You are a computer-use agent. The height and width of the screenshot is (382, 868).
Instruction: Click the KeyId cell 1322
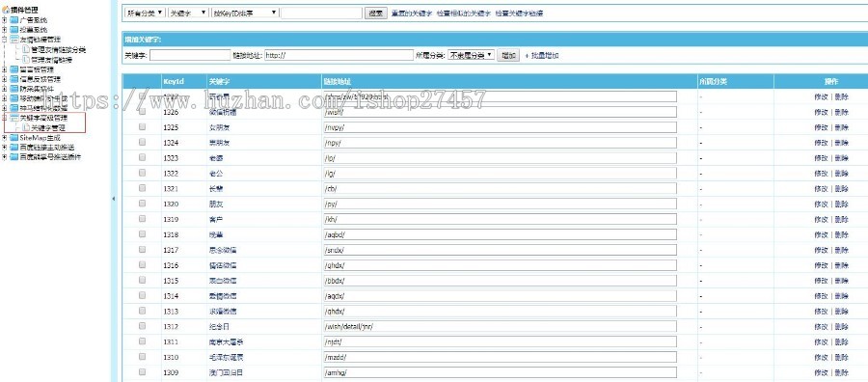[x=171, y=174]
